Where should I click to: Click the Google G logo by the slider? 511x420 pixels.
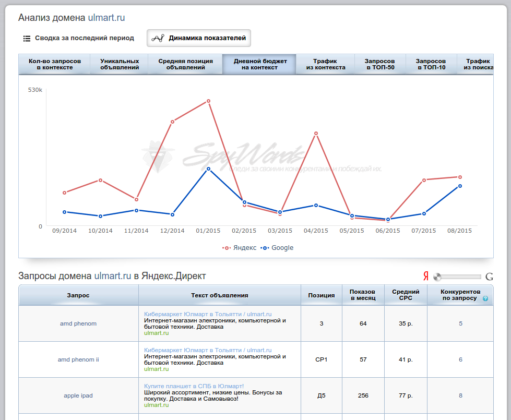[x=489, y=277]
